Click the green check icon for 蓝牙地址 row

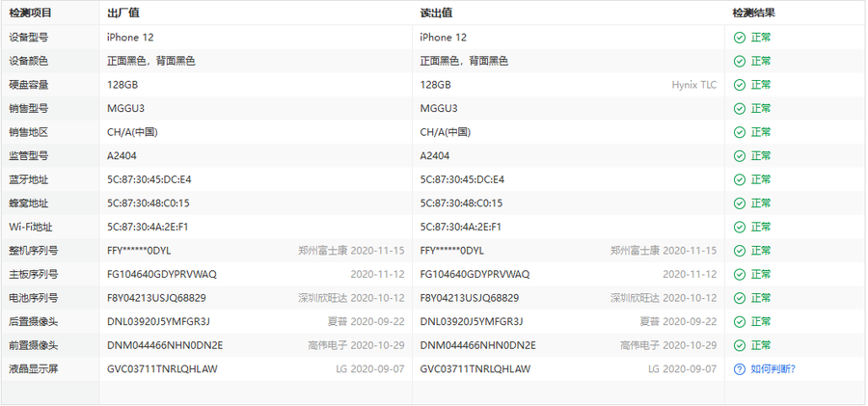point(739,180)
